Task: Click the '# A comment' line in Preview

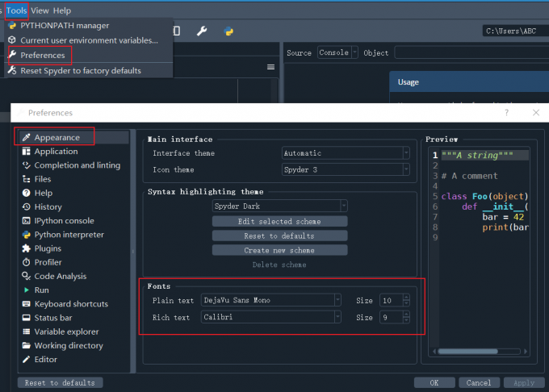Action: click(469, 176)
